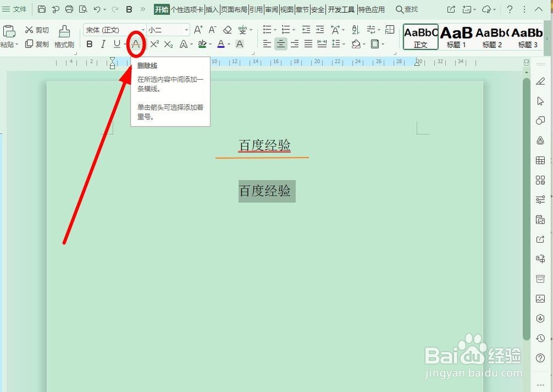Toggle Bold formatting in the ribbon
Viewport: 553px width, 392px height.
click(89, 44)
